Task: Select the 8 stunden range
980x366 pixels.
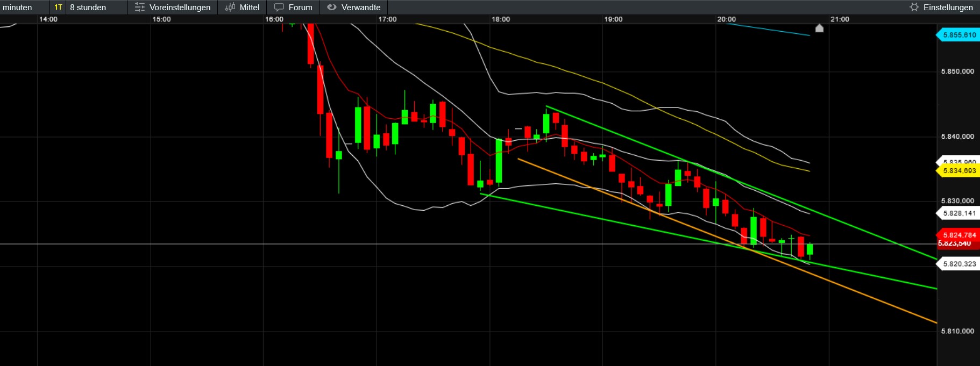Action: [88, 7]
